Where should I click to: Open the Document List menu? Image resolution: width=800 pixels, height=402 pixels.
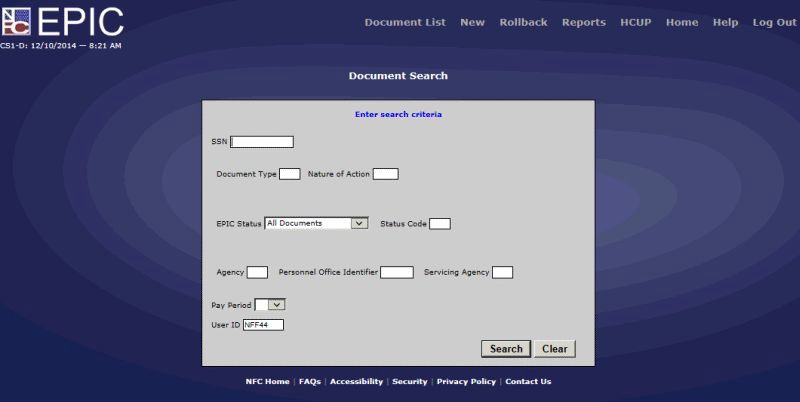(405, 22)
